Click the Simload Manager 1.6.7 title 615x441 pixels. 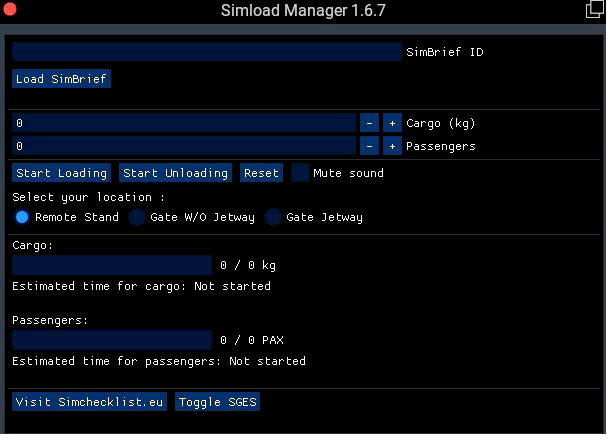303,10
